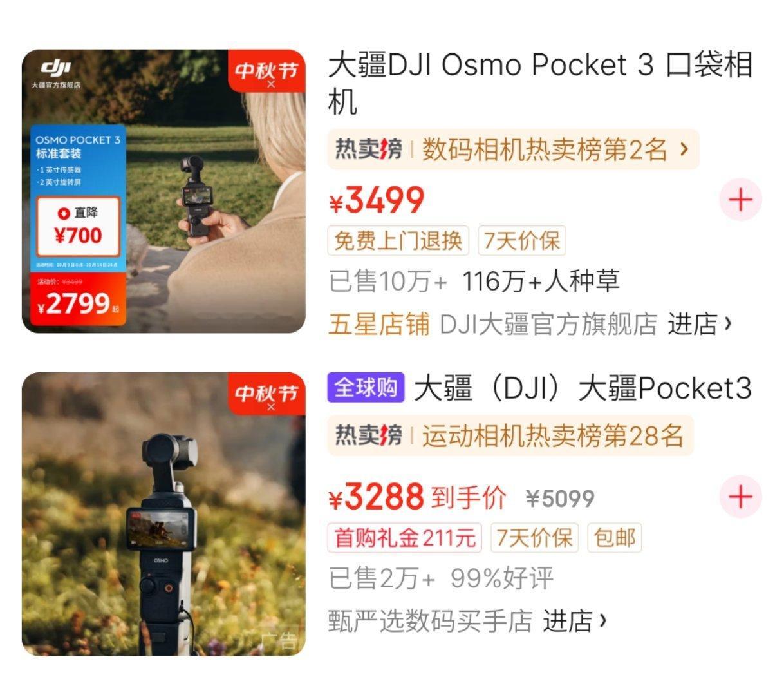Tap the 包邮 free shipping tag
The height and width of the screenshot is (686, 784).
point(615,537)
